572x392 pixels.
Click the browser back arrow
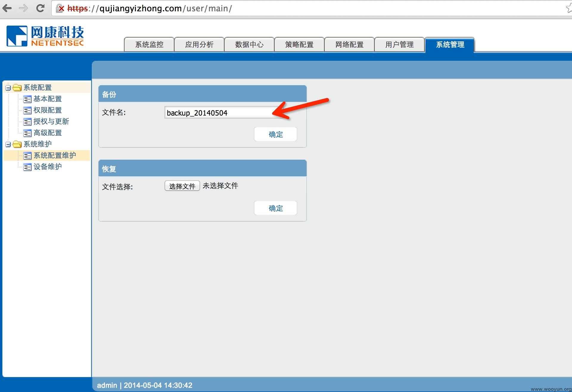coord(7,8)
